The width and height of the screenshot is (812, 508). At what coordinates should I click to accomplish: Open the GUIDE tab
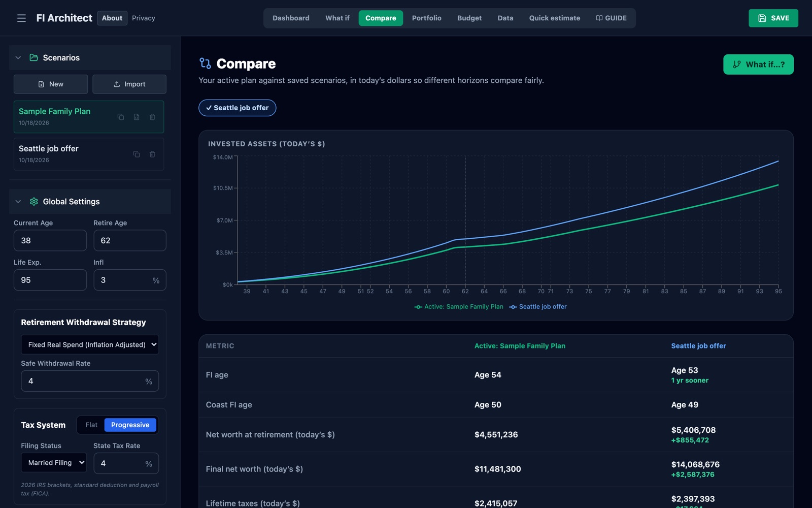click(612, 18)
